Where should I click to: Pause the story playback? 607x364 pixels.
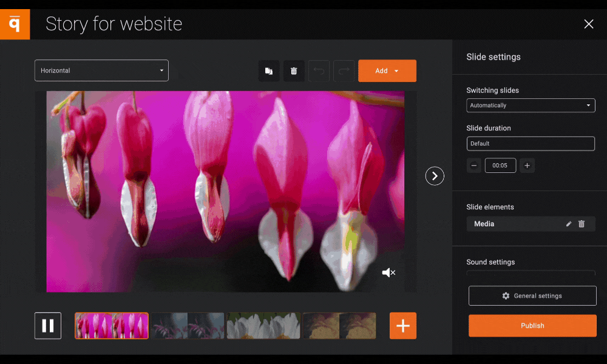click(x=48, y=326)
